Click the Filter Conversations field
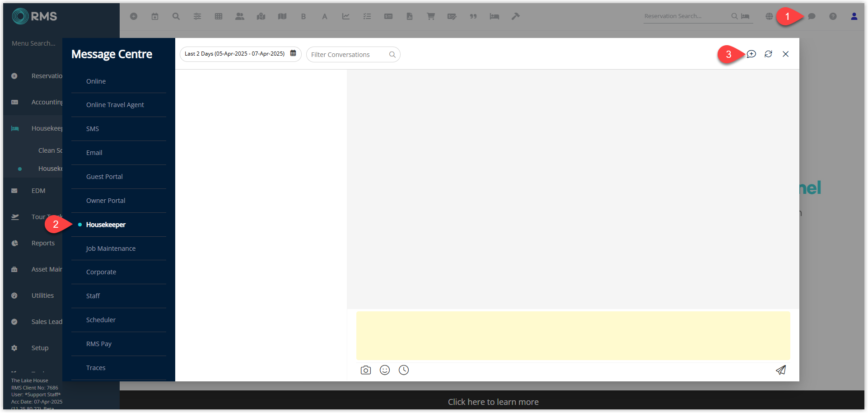 point(353,55)
